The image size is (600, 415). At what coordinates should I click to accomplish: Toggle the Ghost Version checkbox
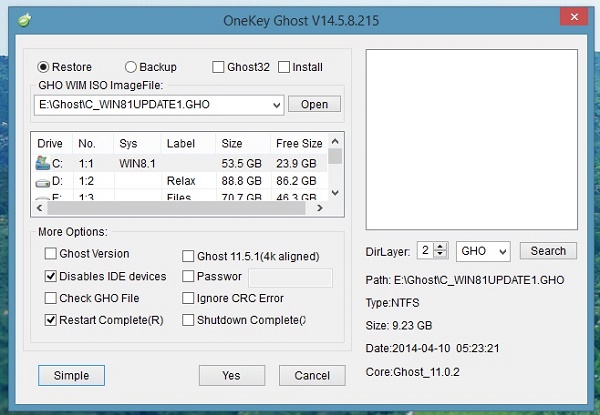point(51,254)
